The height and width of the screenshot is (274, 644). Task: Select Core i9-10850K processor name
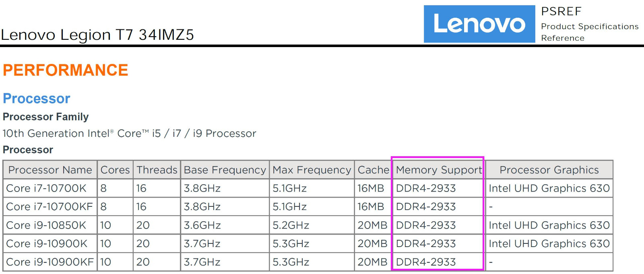pos(46,225)
